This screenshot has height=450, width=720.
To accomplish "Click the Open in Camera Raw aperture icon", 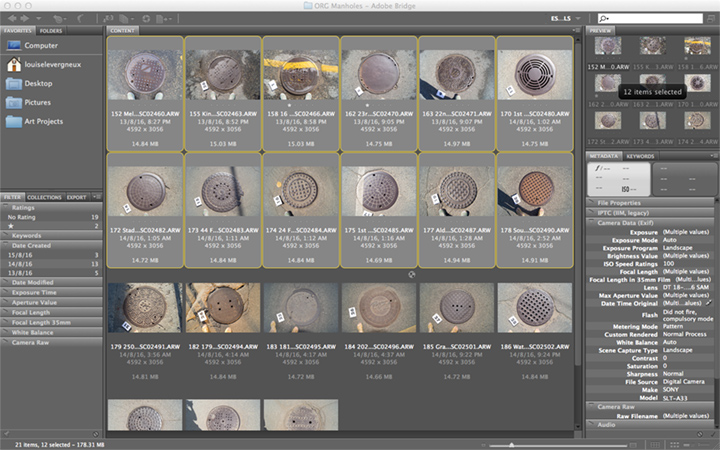I will pos(146,18).
